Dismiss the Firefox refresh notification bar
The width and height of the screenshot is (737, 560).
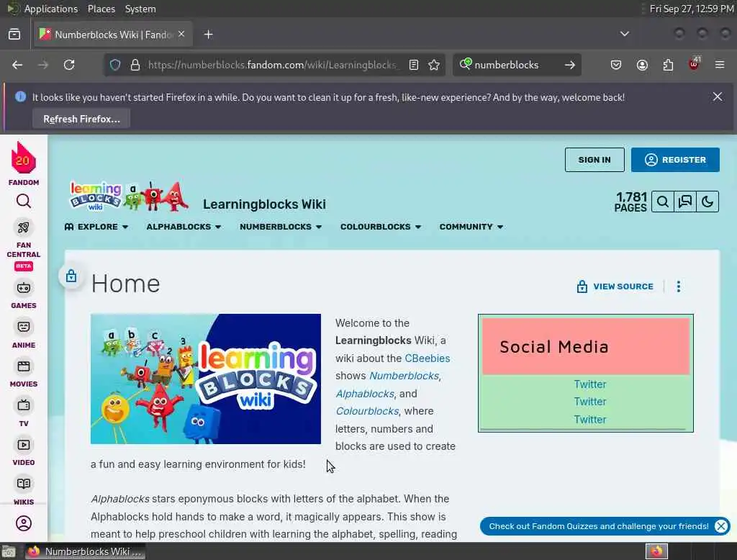pyautogui.click(x=718, y=96)
